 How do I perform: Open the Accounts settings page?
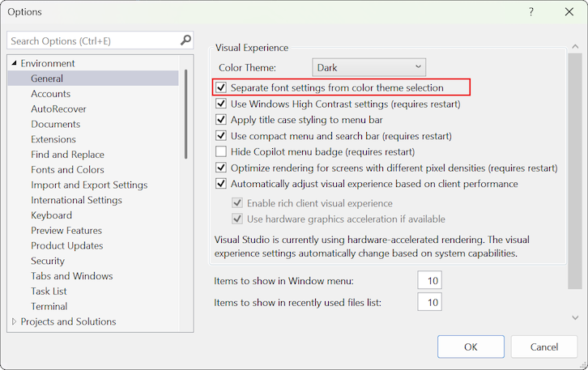click(51, 94)
